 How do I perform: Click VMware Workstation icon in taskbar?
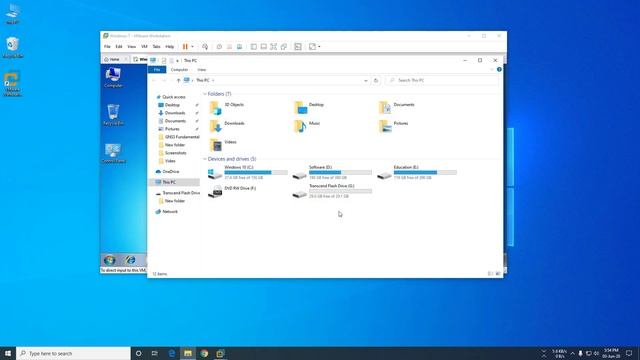tap(220, 353)
